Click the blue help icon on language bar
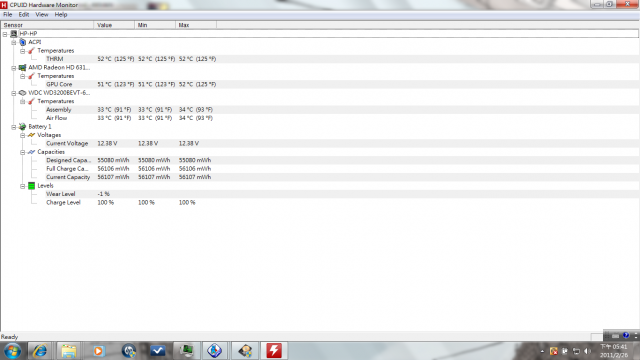 (x=626, y=336)
